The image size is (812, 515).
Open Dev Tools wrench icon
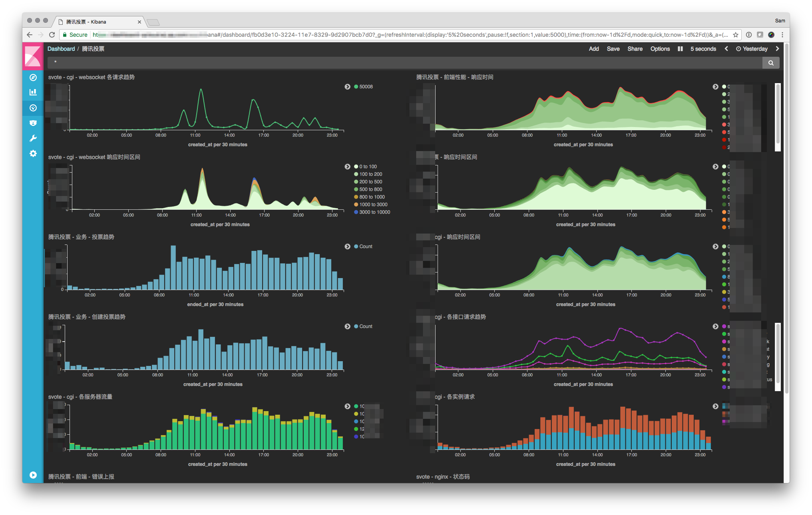tap(33, 138)
